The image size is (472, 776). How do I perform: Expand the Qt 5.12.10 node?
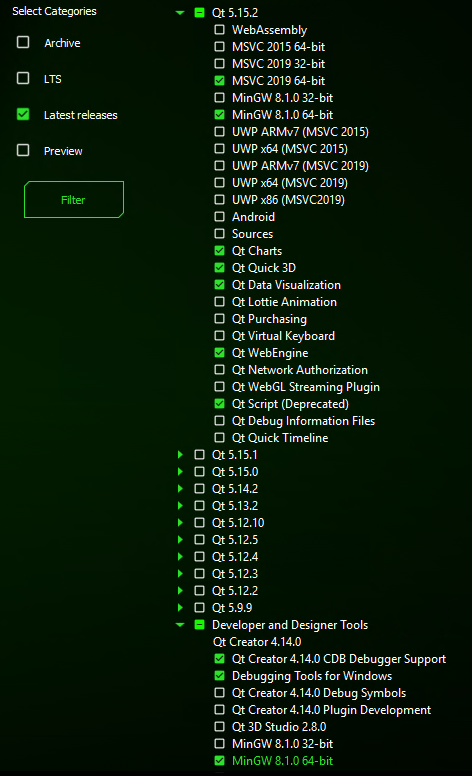180,523
